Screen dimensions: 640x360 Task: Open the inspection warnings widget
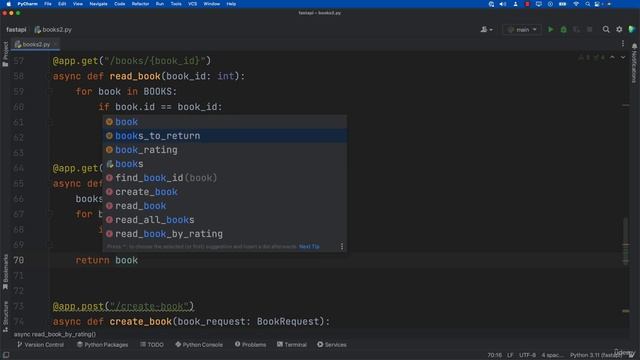coord(591,58)
